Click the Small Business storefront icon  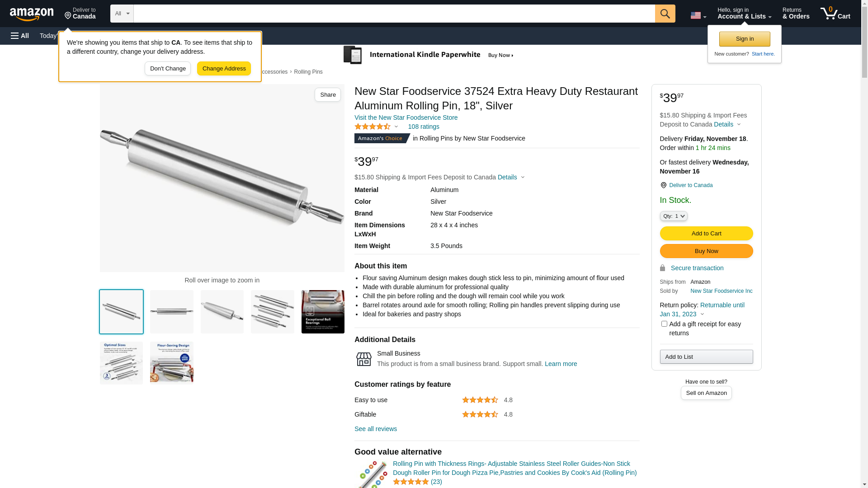coord(363,359)
